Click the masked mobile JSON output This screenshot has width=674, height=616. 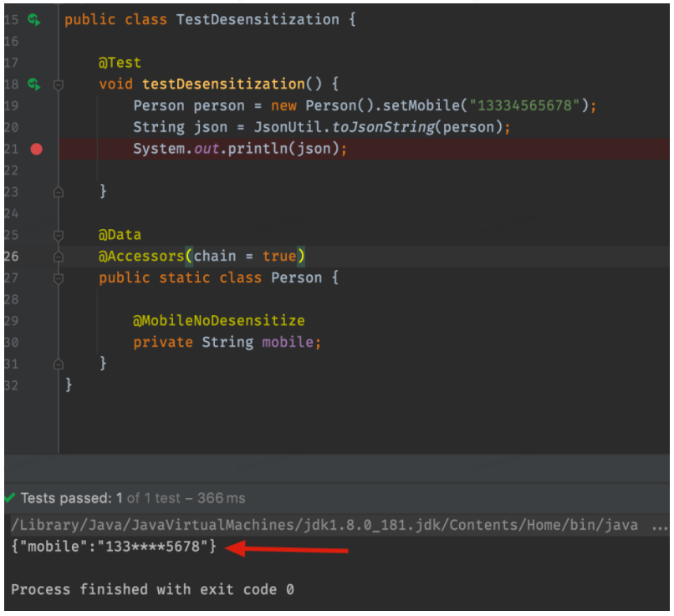point(114,547)
